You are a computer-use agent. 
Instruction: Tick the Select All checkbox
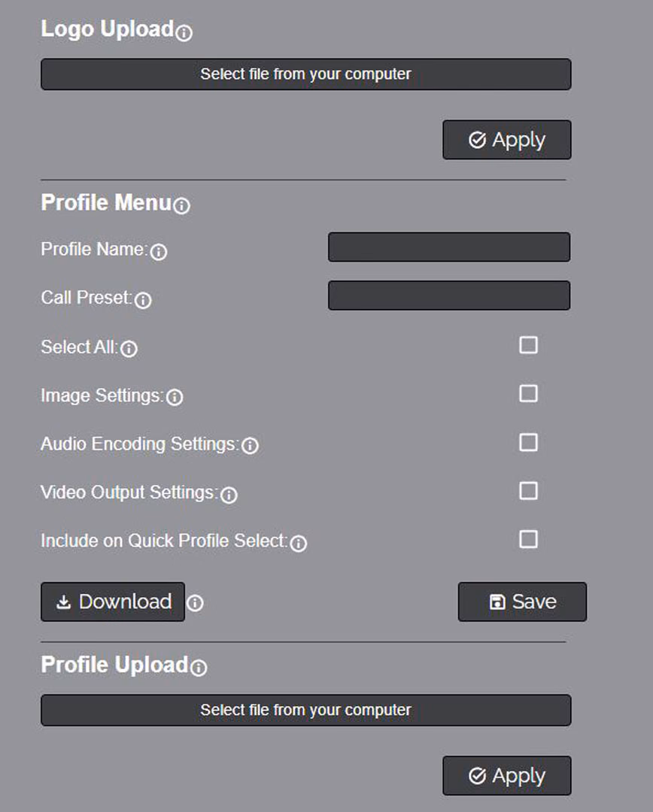528,345
